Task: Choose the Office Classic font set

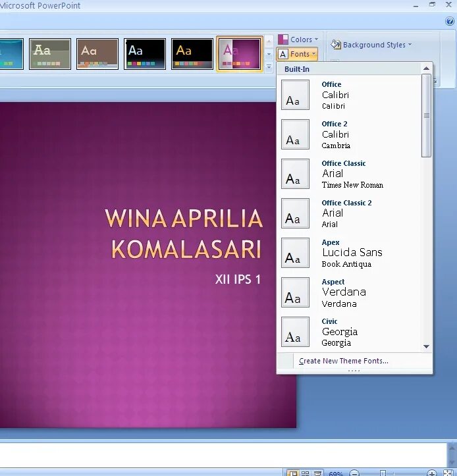Action: click(349, 174)
